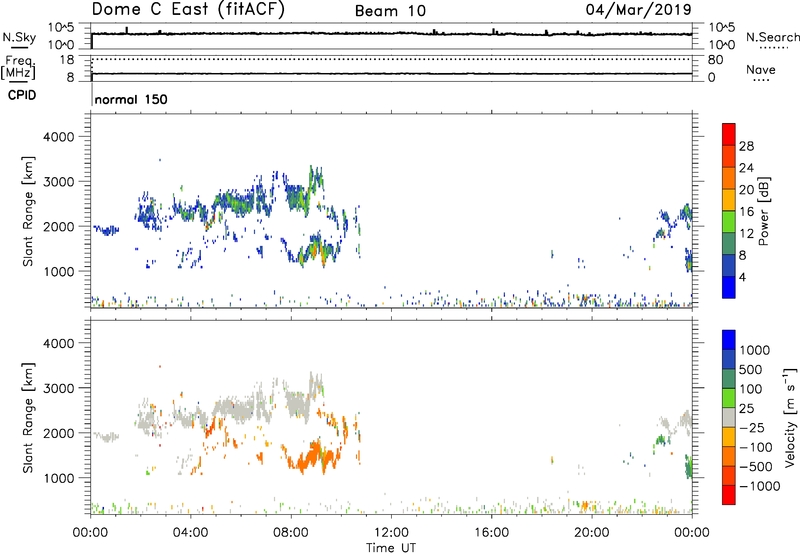Click the '-1000' Velocity colorbar value
This screenshot has height=554, width=800.
(760, 486)
